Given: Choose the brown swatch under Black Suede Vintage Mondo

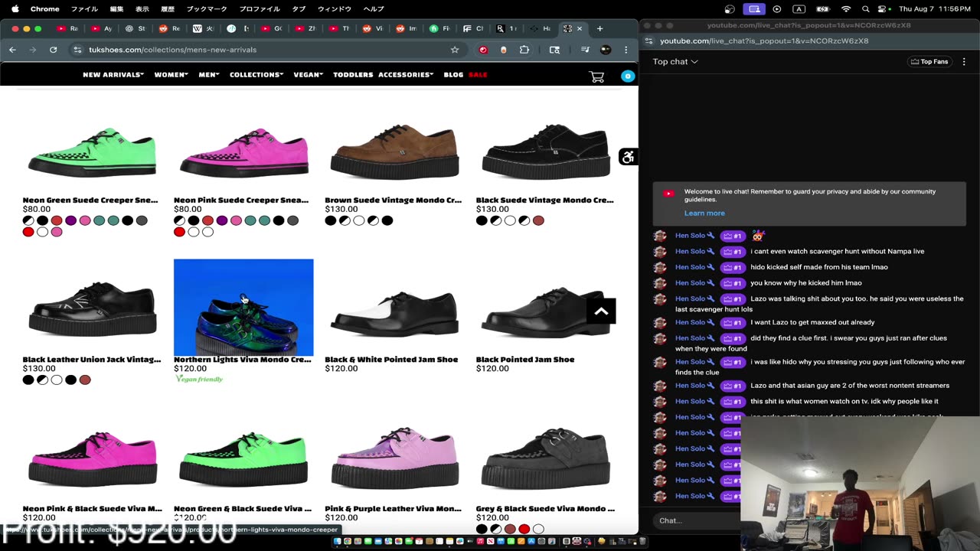Looking at the screenshot, I should pos(538,220).
